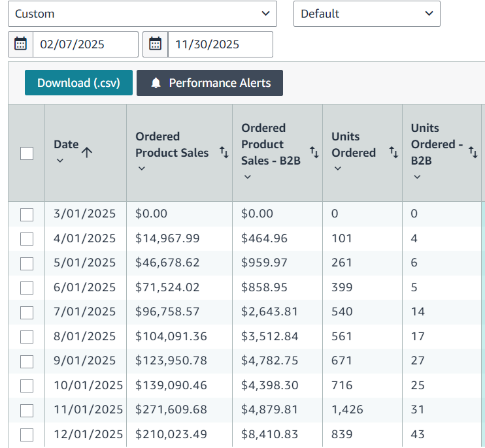This screenshot has width=485, height=448.
Task: Expand the chevron under Units Ordered header
Action: 338,168
